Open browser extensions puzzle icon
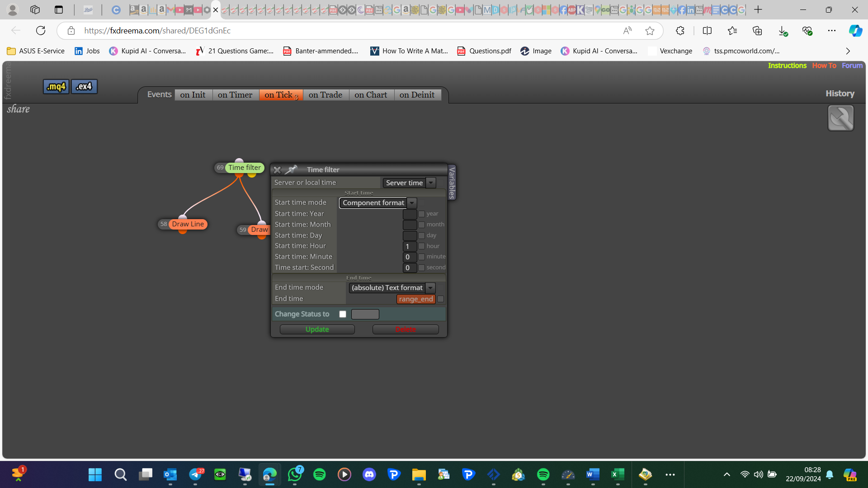This screenshot has height=488, width=868. click(680, 31)
